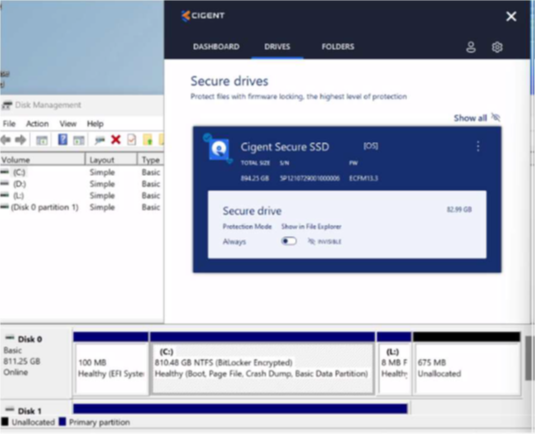Click the 894.25 GB total size value
The image size is (535, 434).
click(255, 178)
